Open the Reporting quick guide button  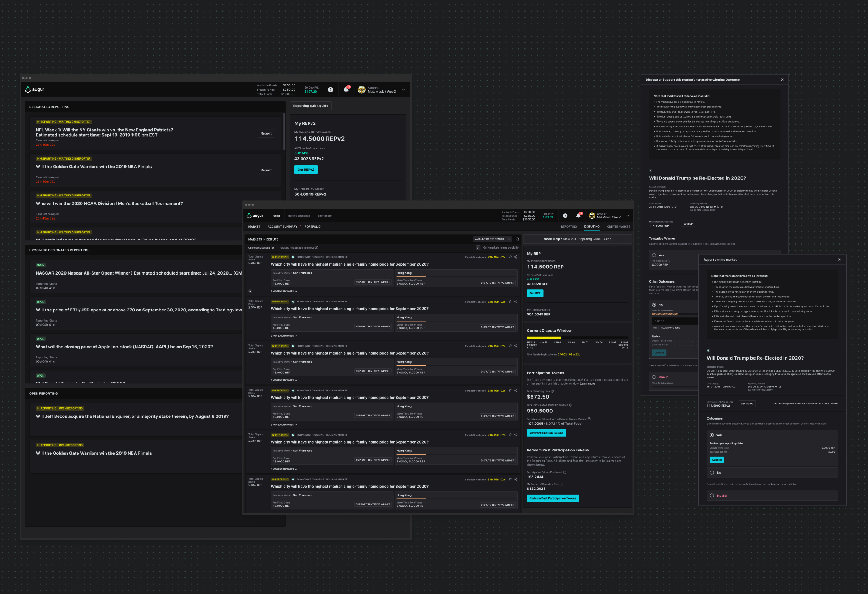click(x=310, y=106)
